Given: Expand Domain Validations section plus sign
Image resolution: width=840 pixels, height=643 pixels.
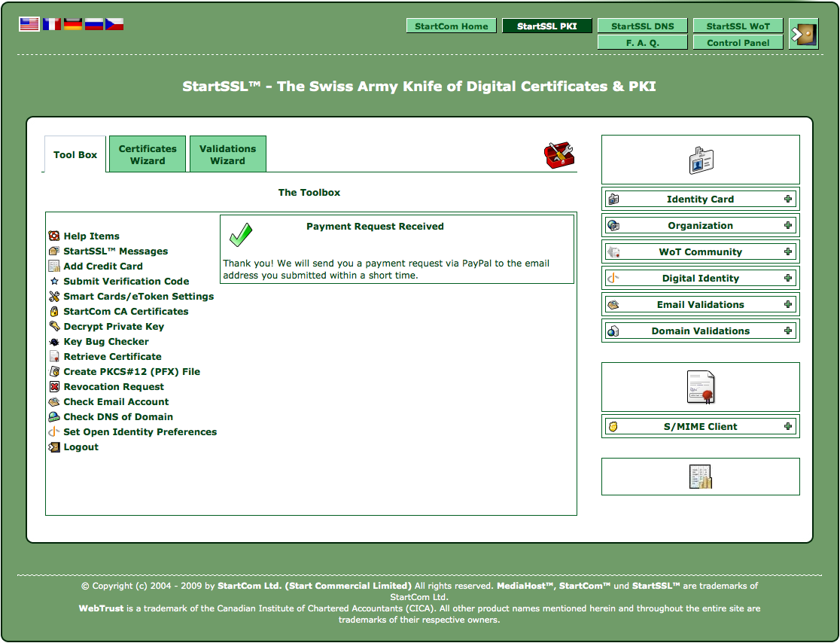Looking at the screenshot, I should coord(787,330).
